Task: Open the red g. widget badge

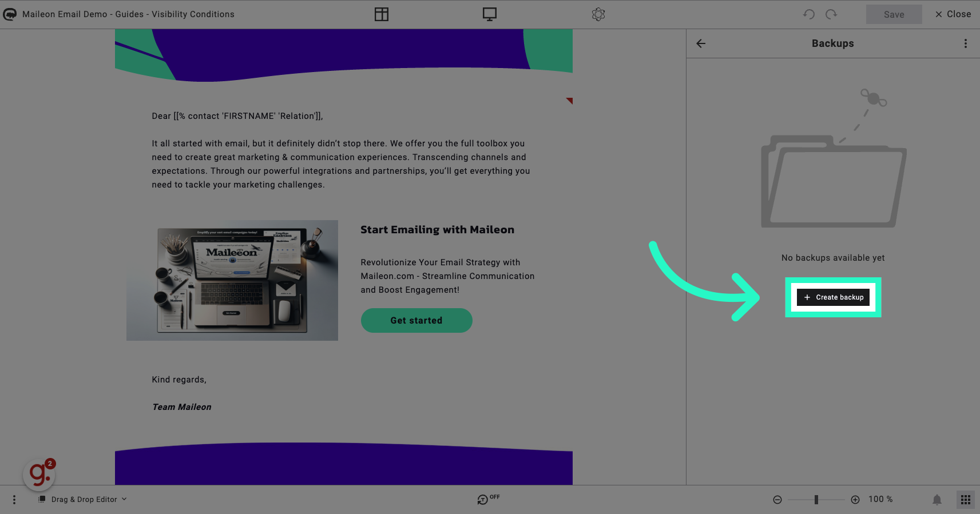Action: coord(39,474)
